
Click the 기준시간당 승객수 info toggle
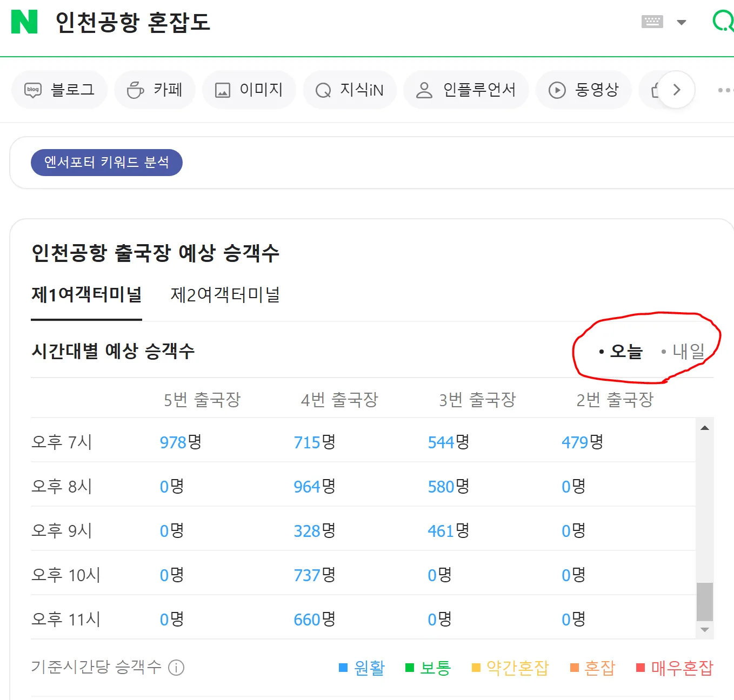[176, 667]
